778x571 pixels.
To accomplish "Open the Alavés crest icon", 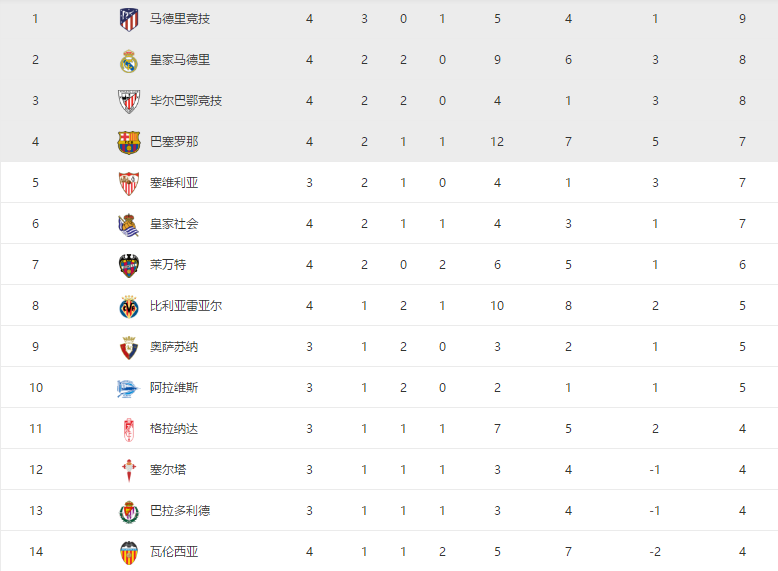I will click(x=128, y=388).
